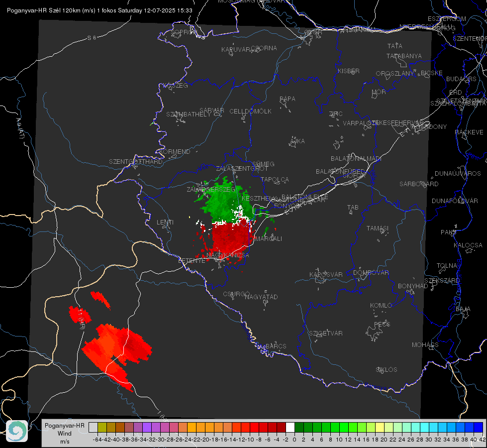Click the TAPOLCA label
Viewport: 487px width, 448px height.
pos(275,179)
